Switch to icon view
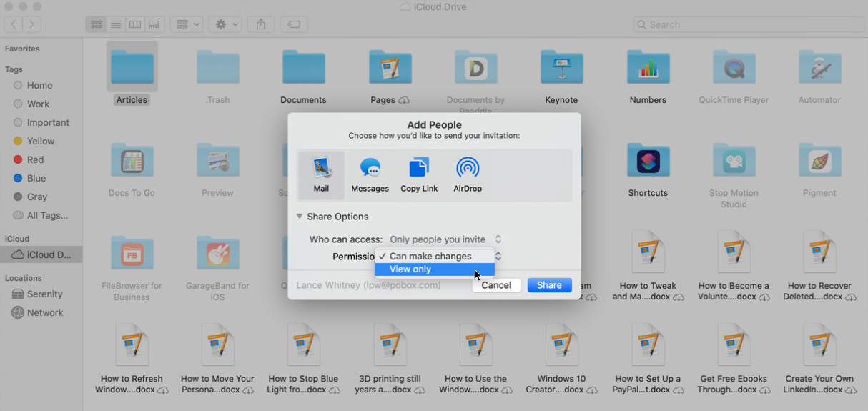This screenshot has height=411, width=868. [x=96, y=24]
